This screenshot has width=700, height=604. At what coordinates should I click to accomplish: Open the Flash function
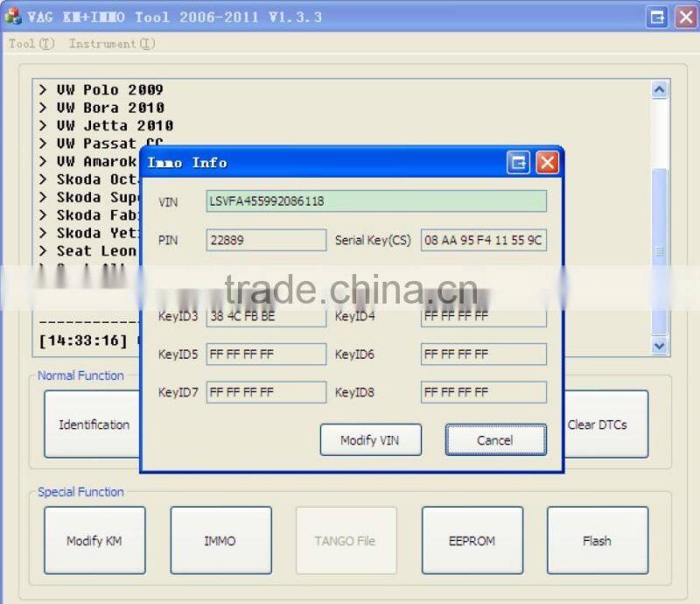(x=597, y=540)
